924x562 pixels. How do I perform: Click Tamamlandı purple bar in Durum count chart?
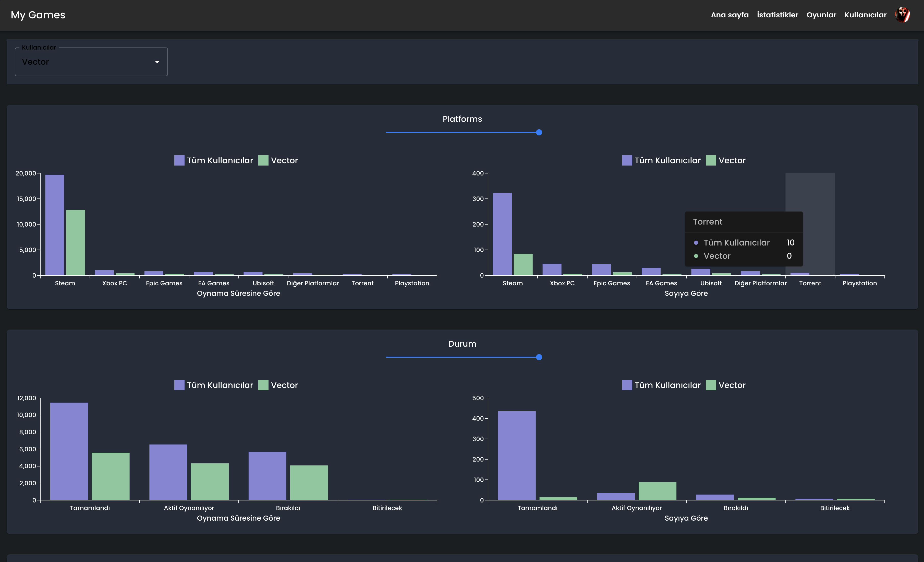pyautogui.click(x=517, y=456)
